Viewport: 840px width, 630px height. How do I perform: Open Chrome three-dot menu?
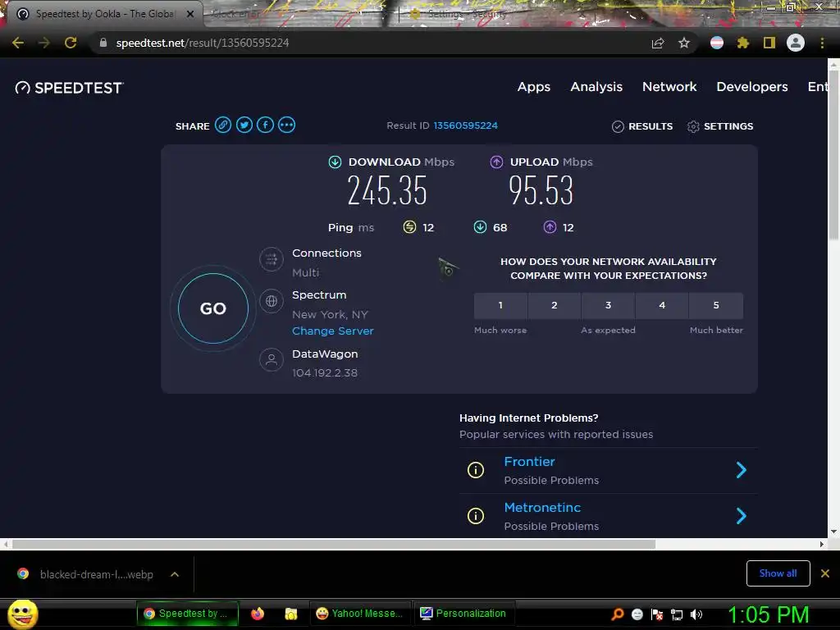point(822,43)
